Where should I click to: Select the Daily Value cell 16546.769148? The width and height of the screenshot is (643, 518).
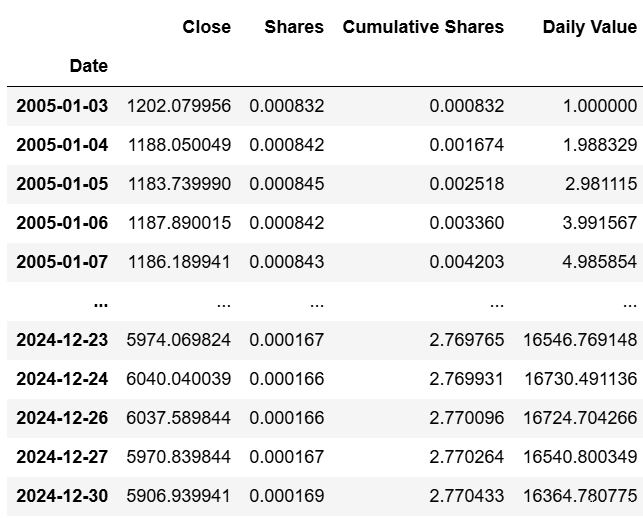pyautogui.click(x=579, y=340)
